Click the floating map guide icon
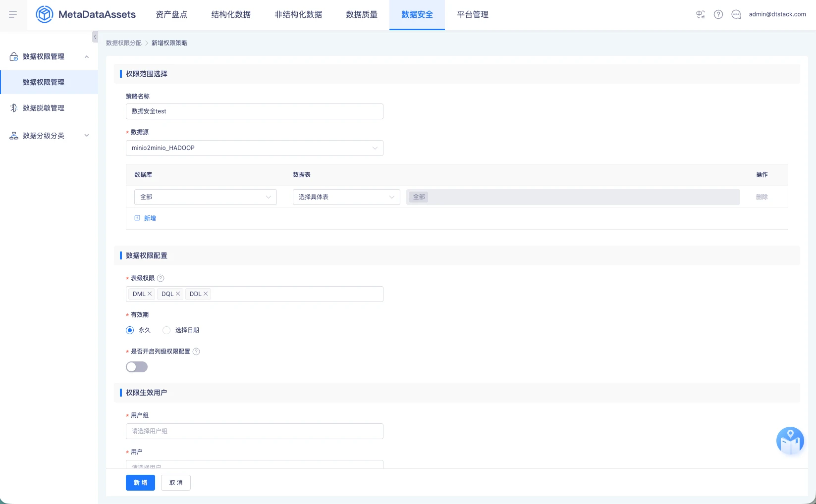Viewport: 816px width, 504px height. click(790, 441)
